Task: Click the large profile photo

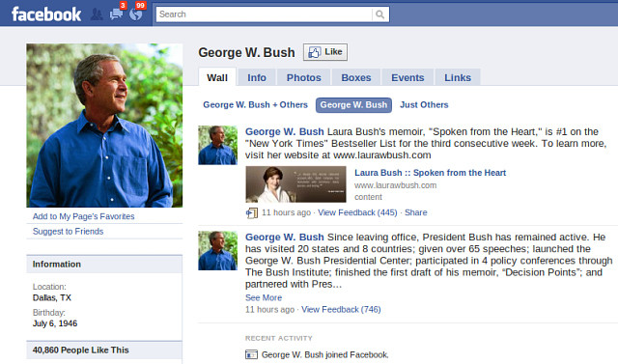Action: (104, 126)
